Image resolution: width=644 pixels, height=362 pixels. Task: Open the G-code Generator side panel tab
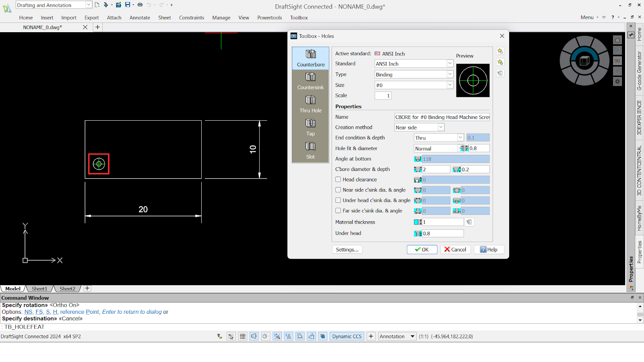639,71
